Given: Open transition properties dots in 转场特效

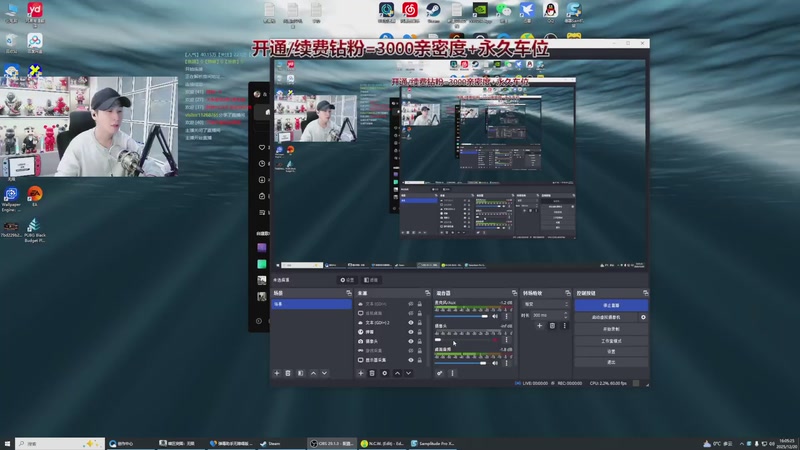Looking at the screenshot, I should click(564, 326).
